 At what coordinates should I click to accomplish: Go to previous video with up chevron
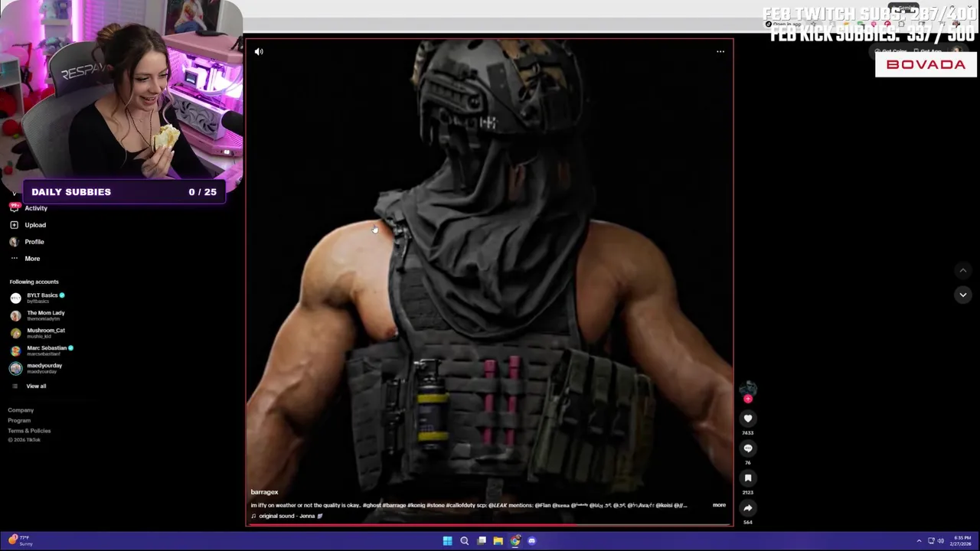click(963, 270)
